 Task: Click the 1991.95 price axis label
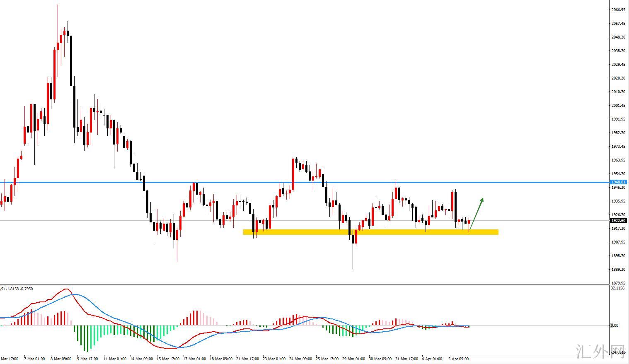coord(618,119)
